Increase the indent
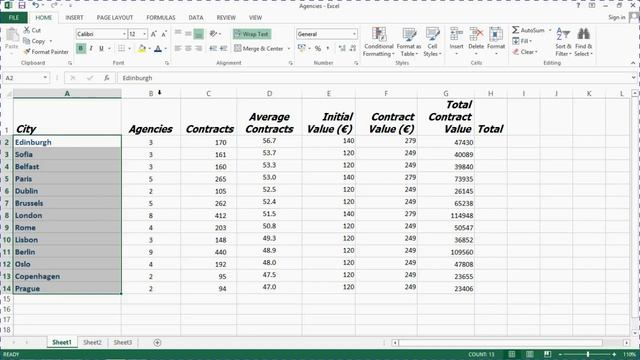The height and width of the screenshot is (360, 640). pyautogui.click(x=223, y=49)
